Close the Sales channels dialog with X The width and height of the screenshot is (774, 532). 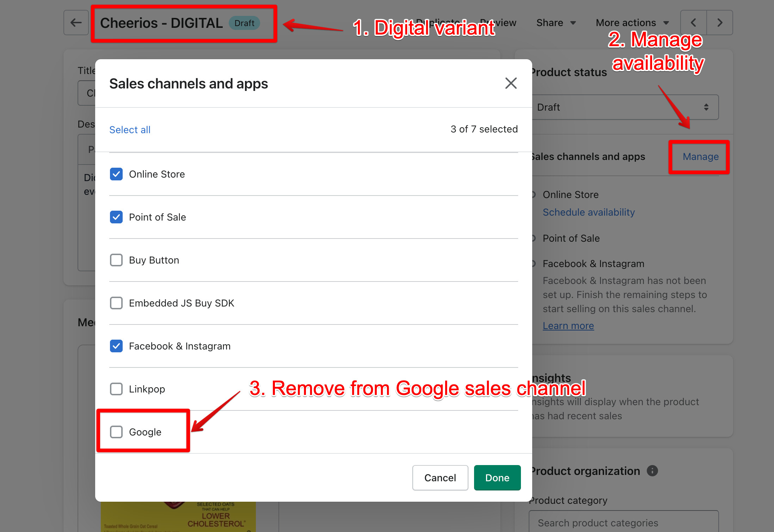tap(511, 83)
